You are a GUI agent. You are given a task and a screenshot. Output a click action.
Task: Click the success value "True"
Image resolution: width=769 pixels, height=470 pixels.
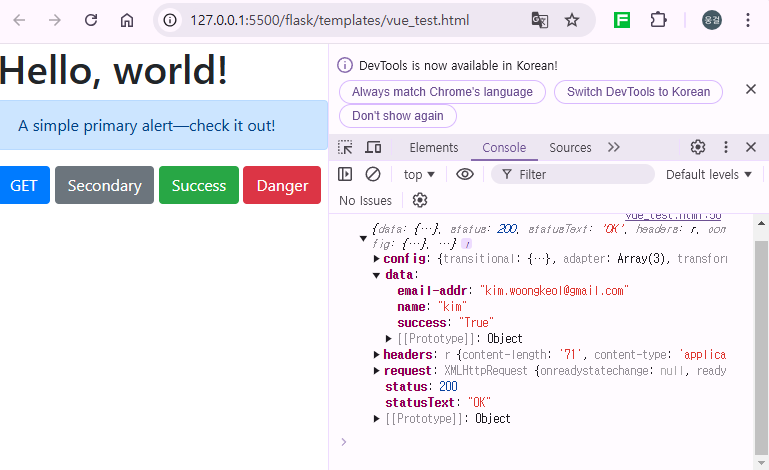(476, 323)
